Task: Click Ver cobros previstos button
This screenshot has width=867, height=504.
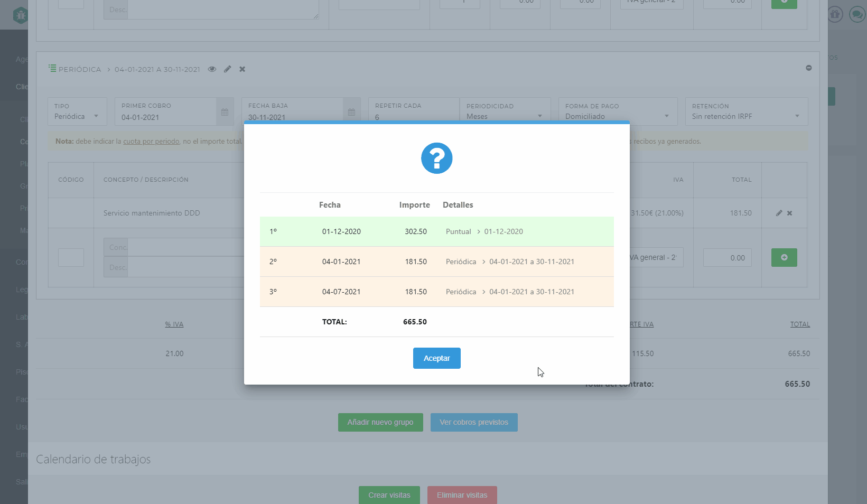Action: 474,422
